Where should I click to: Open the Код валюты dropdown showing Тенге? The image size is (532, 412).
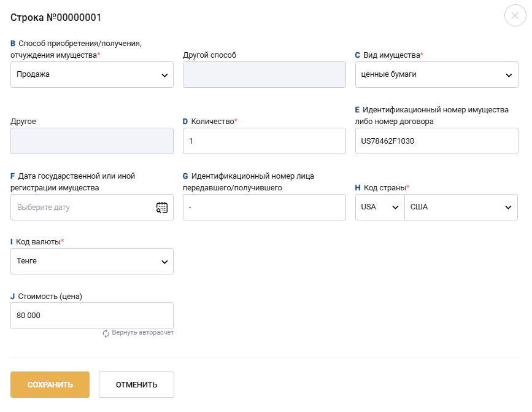point(92,262)
